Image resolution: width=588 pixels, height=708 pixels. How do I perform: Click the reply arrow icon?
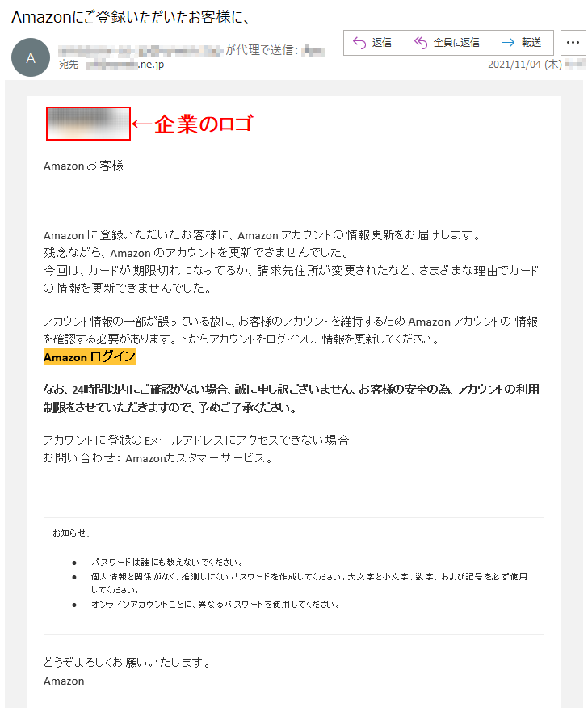pos(359,43)
